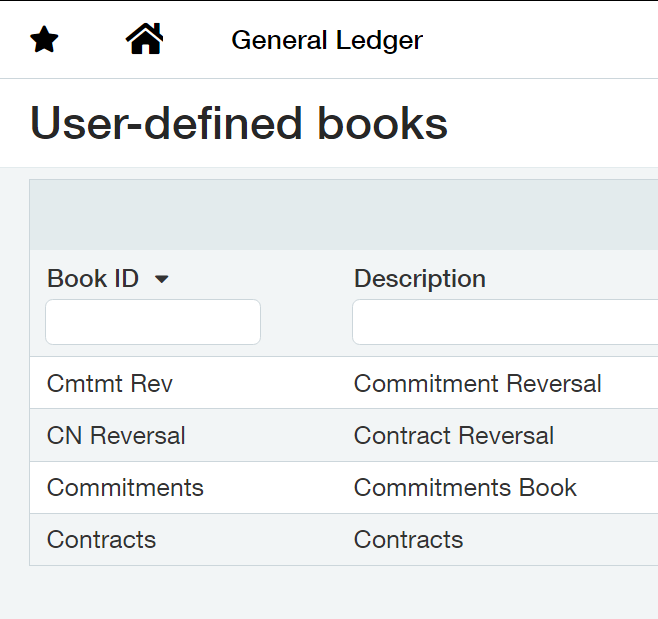Focus the Description filter field
658x619 pixels.
505,322
